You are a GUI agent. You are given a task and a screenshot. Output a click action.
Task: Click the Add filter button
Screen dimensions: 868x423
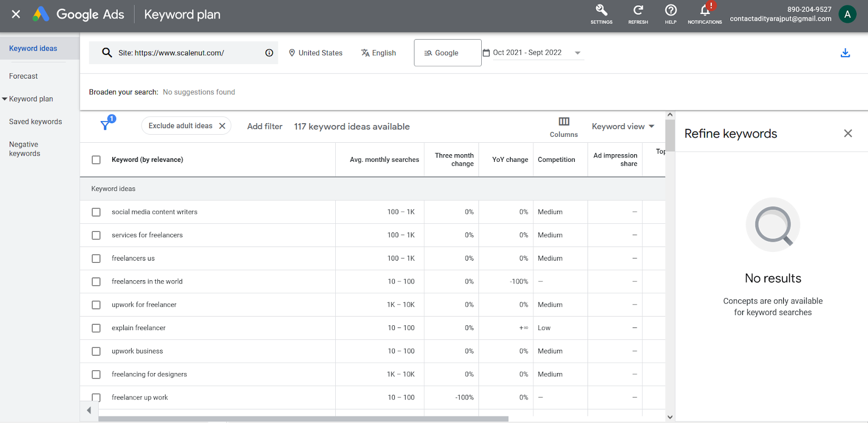[265, 127]
